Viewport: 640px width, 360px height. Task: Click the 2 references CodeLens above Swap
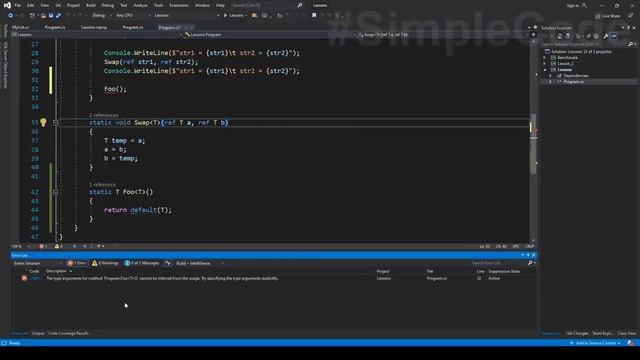(x=104, y=115)
